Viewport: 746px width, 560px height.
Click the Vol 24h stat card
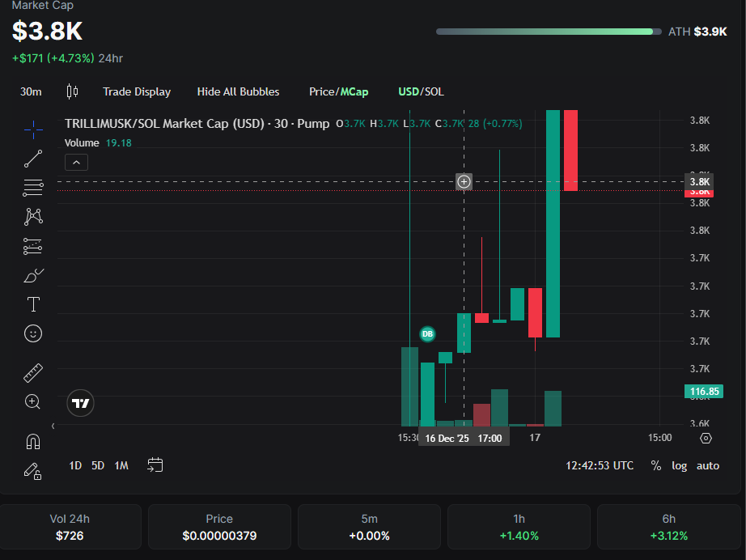70,527
